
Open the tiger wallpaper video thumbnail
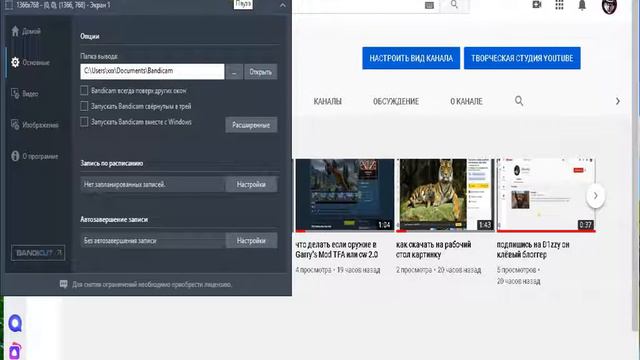[445, 195]
